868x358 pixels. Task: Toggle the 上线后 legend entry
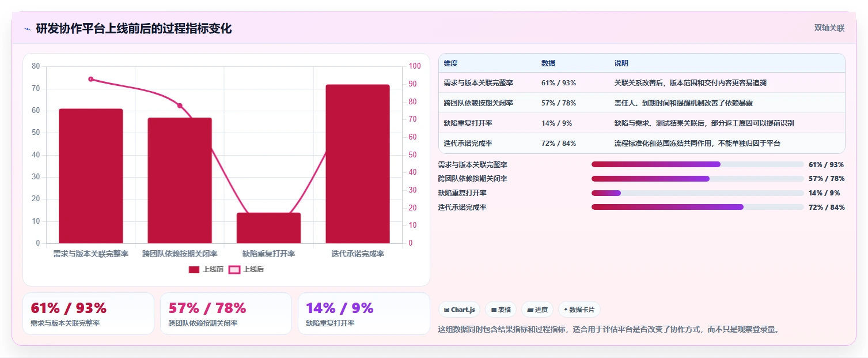(x=246, y=269)
